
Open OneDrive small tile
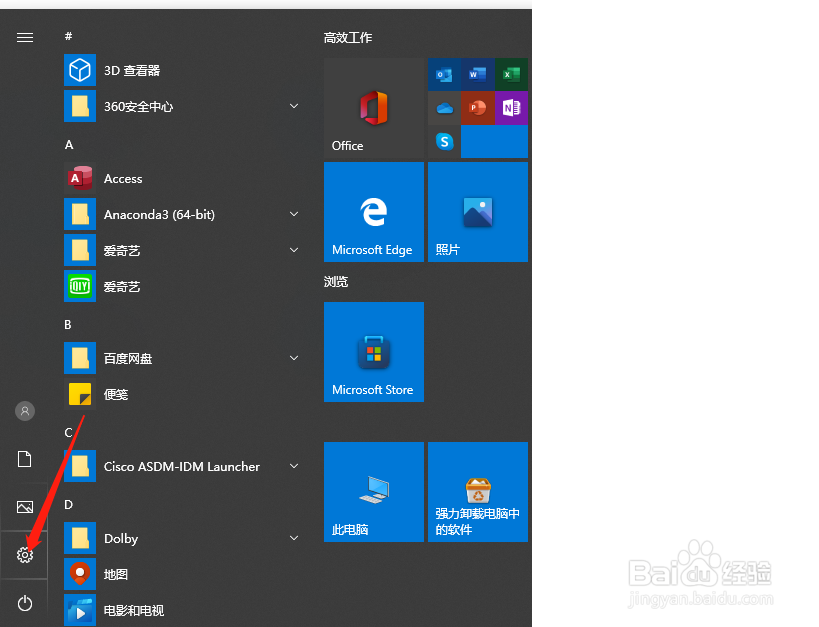[444, 108]
